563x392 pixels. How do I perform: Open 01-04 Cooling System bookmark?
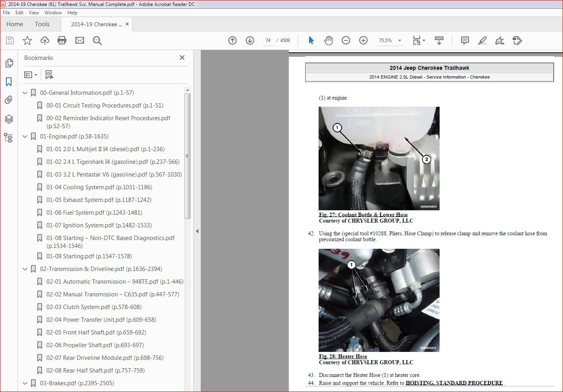coord(99,187)
